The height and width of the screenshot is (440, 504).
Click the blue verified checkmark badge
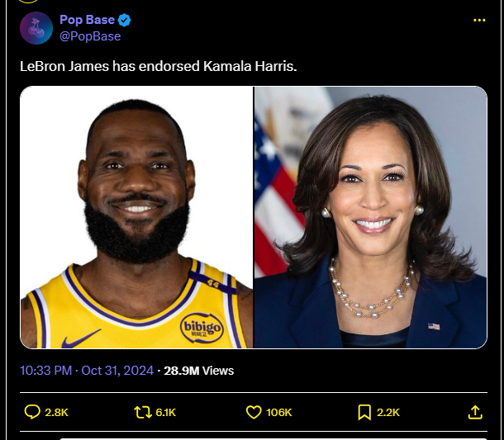[x=125, y=20]
